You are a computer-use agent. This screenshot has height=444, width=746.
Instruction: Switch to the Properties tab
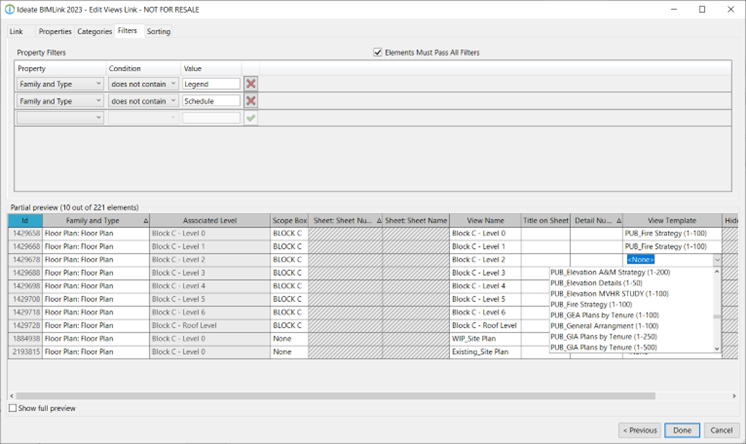click(x=55, y=31)
